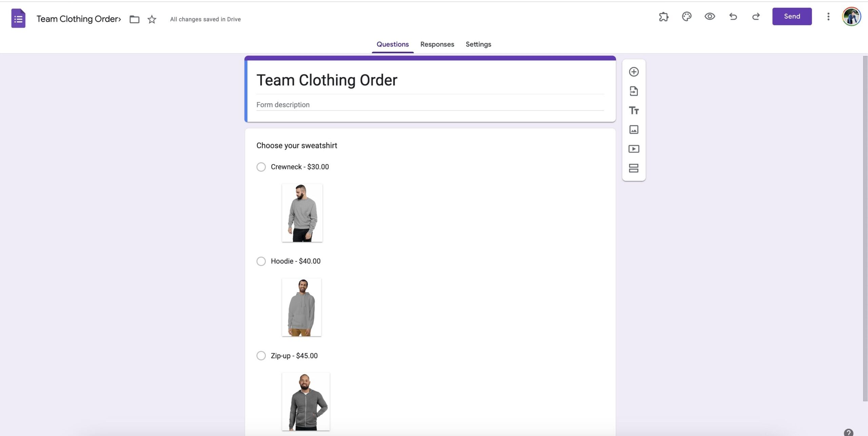Switch to the Responses tab

[x=437, y=44]
